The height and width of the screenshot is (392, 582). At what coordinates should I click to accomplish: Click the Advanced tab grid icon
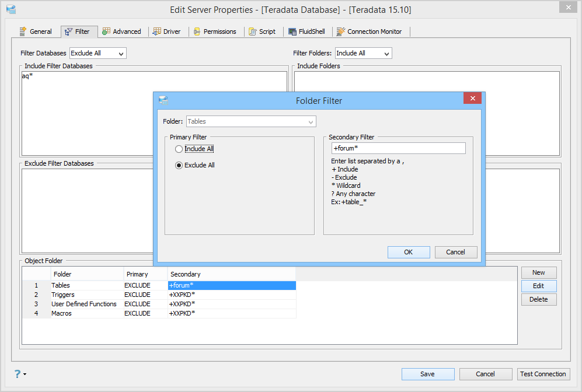point(106,32)
